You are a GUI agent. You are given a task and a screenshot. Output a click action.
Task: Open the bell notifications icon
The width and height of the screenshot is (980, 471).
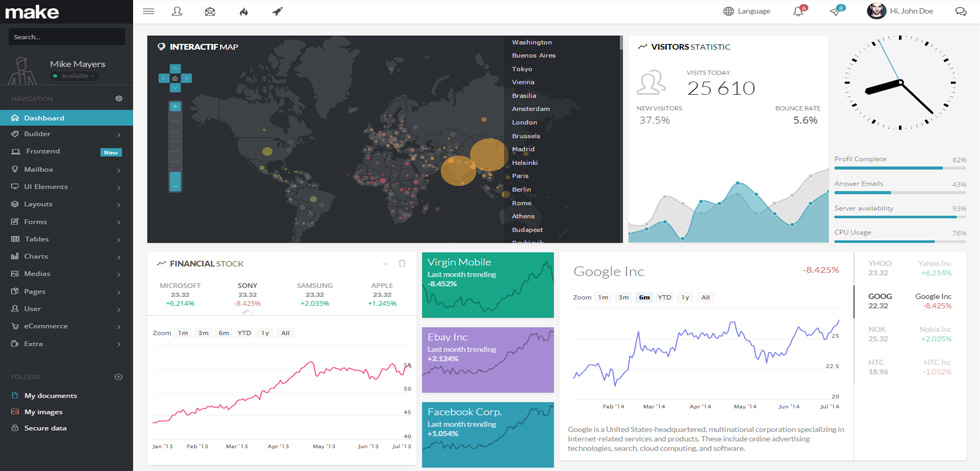click(x=799, y=11)
